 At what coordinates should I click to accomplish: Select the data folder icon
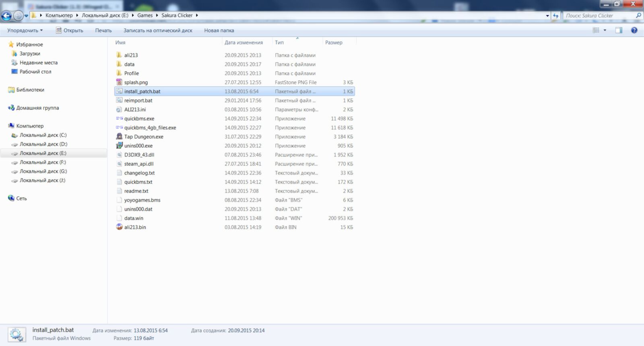119,64
